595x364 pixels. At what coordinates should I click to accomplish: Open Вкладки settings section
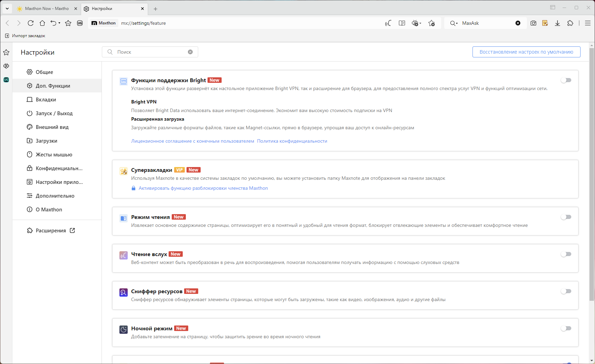pos(57,99)
